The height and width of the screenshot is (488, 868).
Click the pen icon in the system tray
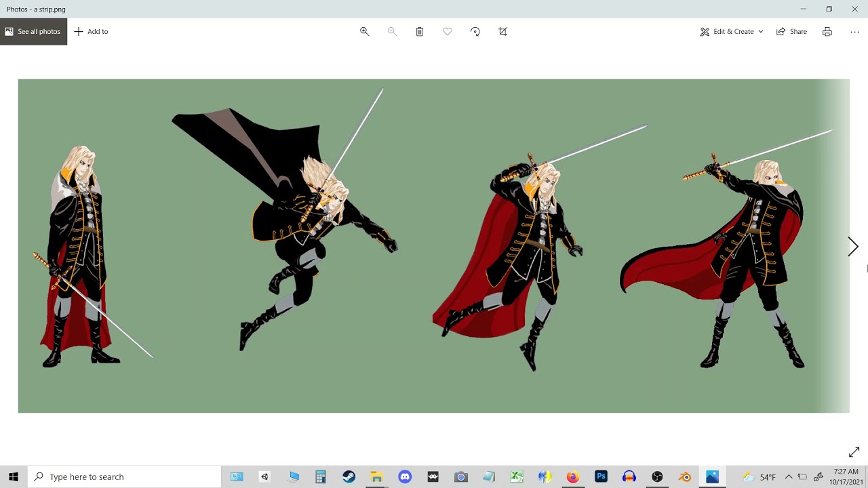coord(818,476)
